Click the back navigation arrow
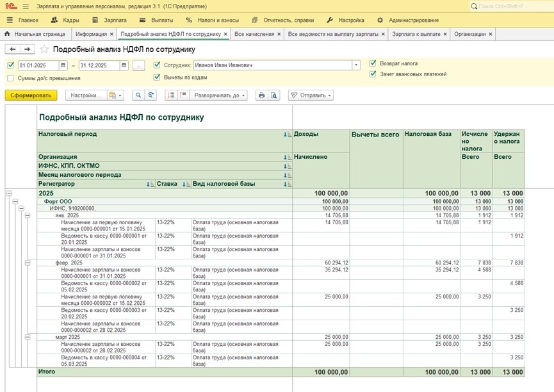 pos(12,49)
